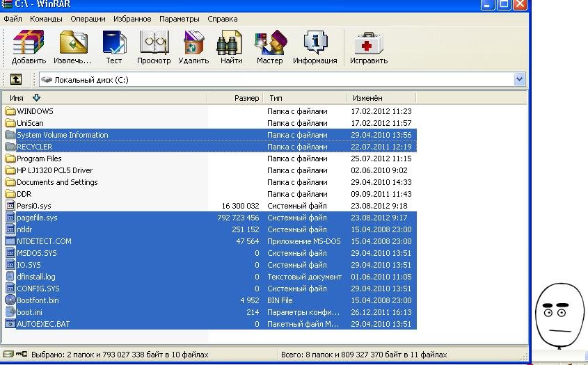Click the dfinstall.log document icon
The width and height of the screenshot is (588, 365).
coord(10,277)
